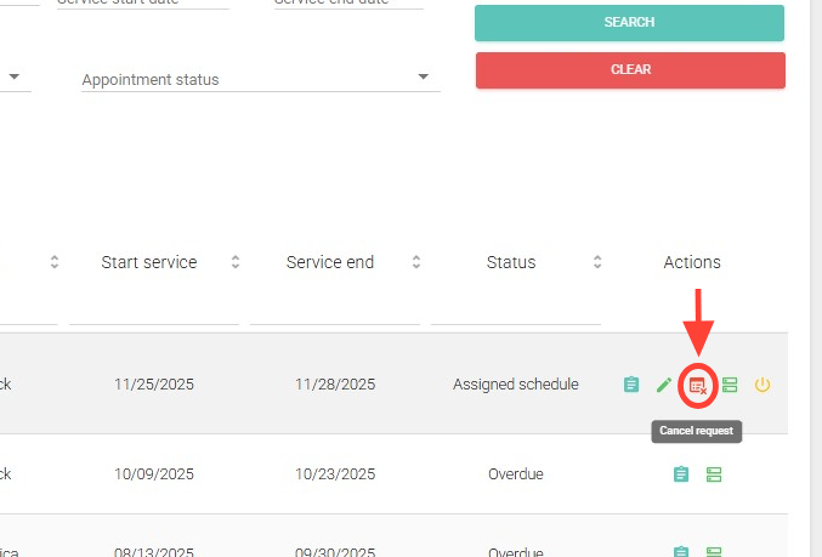The width and height of the screenshot is (822, 557).
Task: Toggle sort arrows next to Status column
Action: 597,262
